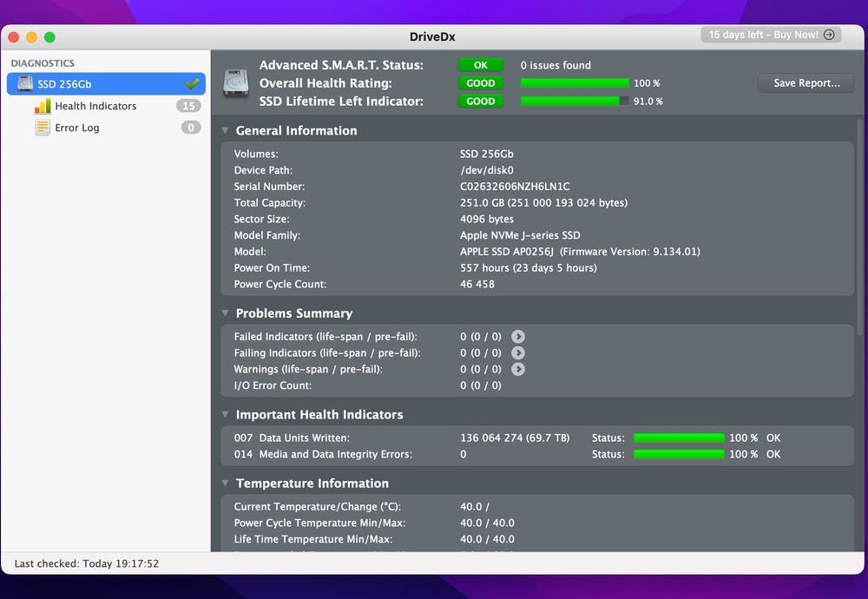This screenshot has width=868, height=599.
Task: Click the Sector Size 4096 bytes value
Action: coord(487,219)
